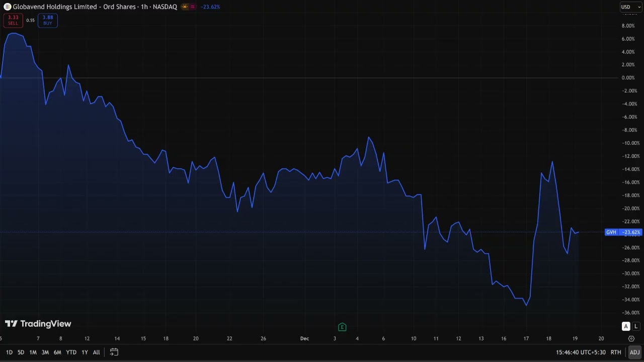The height and width of the screenshot is (362, 644).
Task: Click the 0.00% price axis label
Action: tap(628, 77)
